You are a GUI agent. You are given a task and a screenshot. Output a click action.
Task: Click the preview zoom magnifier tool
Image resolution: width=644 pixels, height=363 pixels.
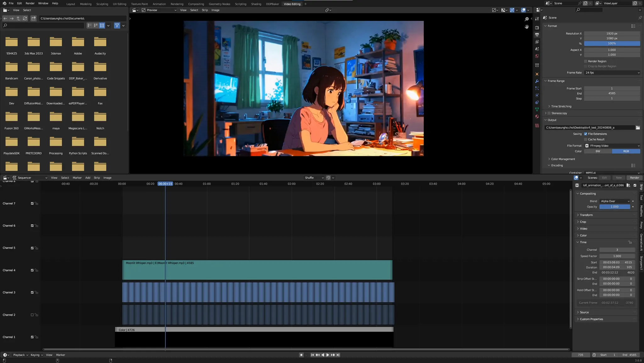tap(527, 19)
